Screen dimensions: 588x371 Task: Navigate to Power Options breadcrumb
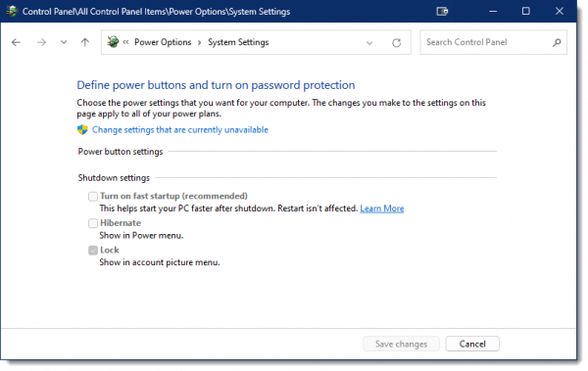pyautogui.click(x=163, y=42)
